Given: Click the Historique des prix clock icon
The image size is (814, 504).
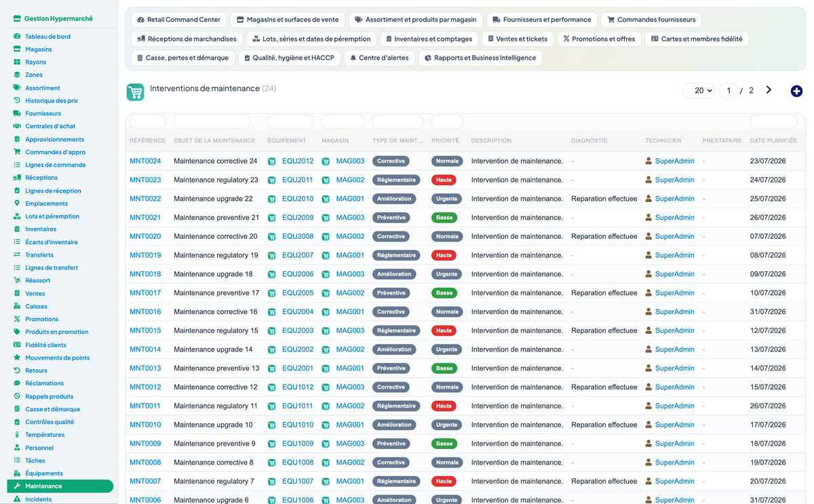Looking at the screenshot, I should [17, 100].
